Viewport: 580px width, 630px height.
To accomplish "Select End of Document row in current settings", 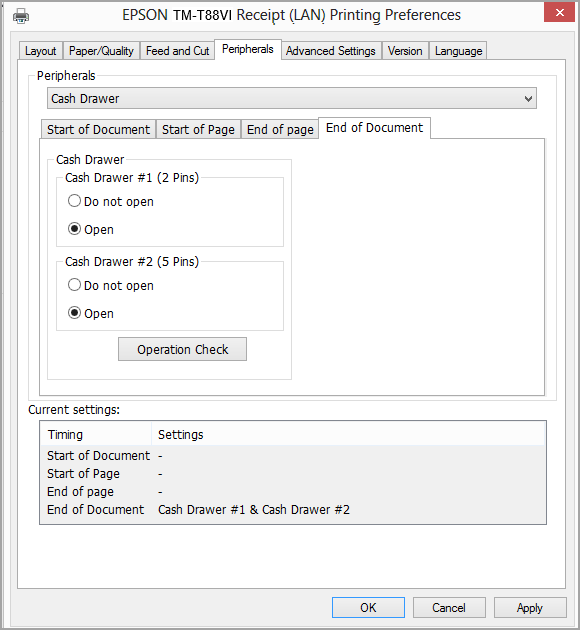I will [x=293, y=509].
